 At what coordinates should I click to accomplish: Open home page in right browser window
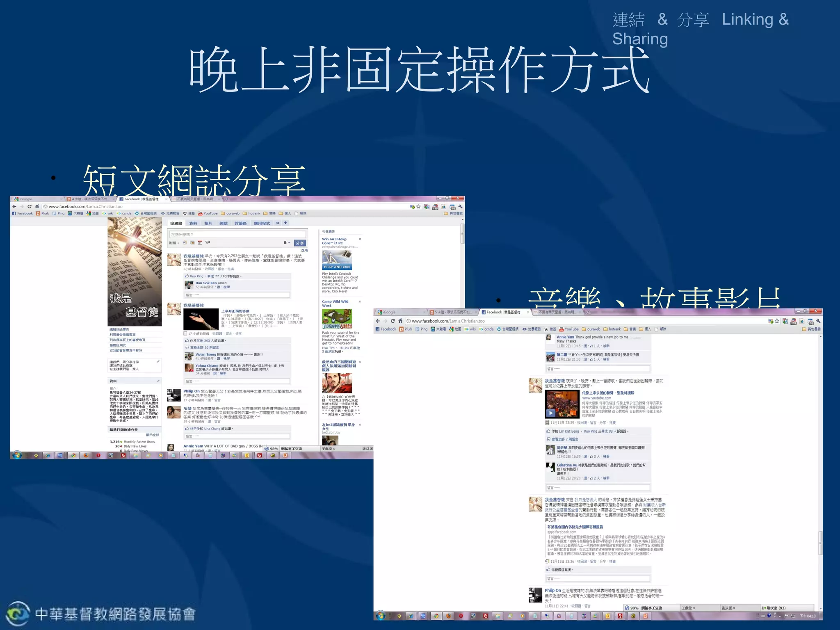pos(400,321)
